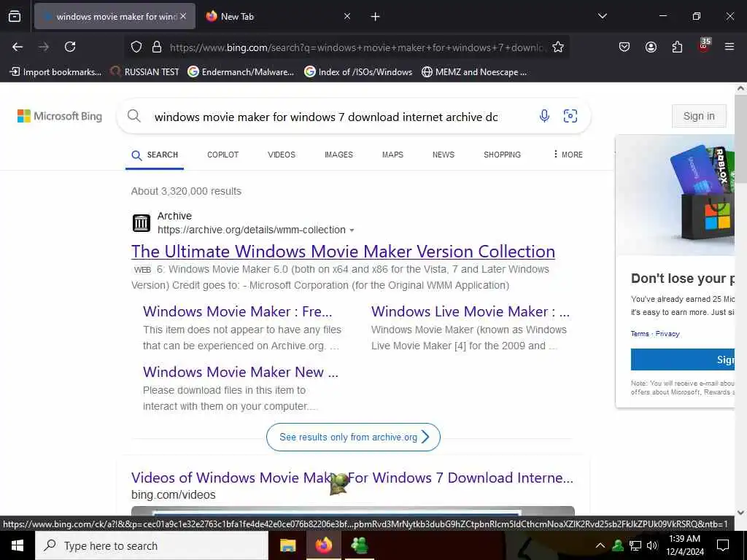Open Videos of Windows Movie Maker heading

[x=352, y=478]
